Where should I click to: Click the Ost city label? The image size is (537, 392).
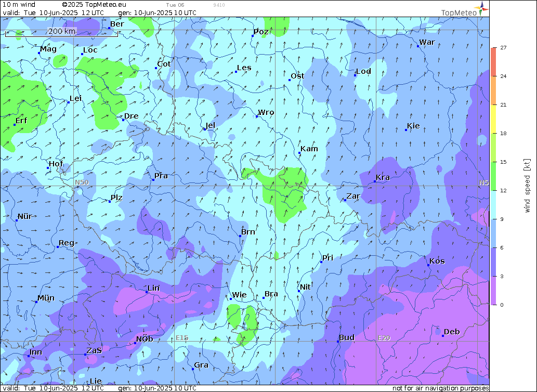pyautogui.click(x=297, y=76)
